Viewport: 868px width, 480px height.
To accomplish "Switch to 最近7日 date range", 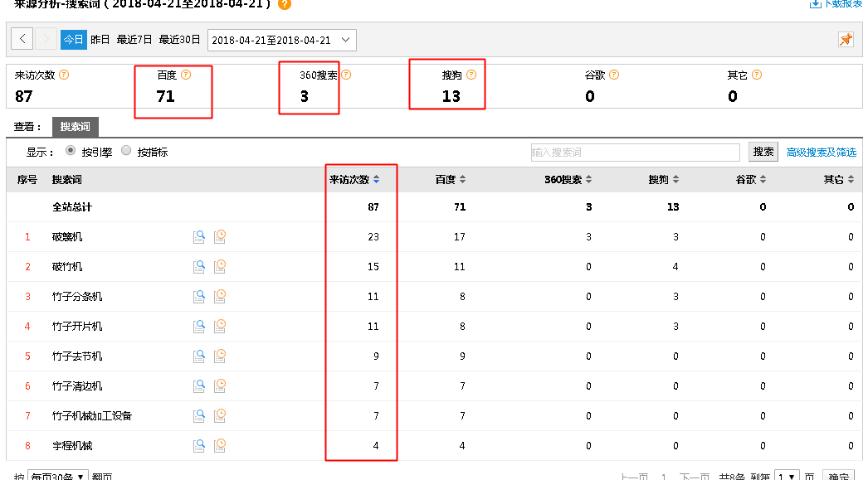I will (134, 40).
